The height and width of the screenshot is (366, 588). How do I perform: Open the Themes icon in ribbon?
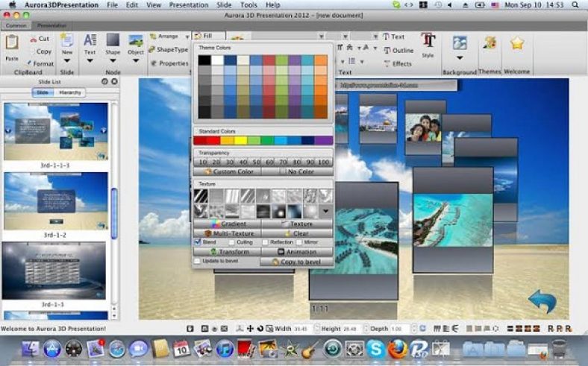pos(490,44)
